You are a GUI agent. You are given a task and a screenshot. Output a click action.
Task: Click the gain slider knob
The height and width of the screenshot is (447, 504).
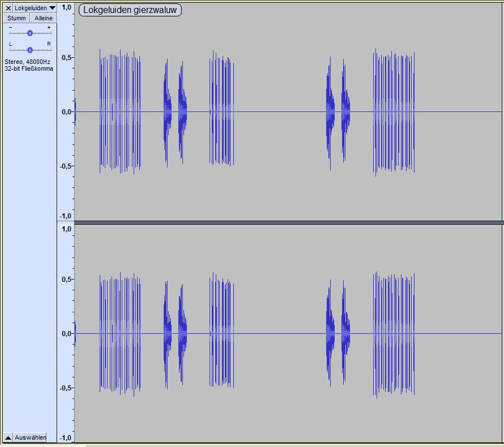pos(29,33)
